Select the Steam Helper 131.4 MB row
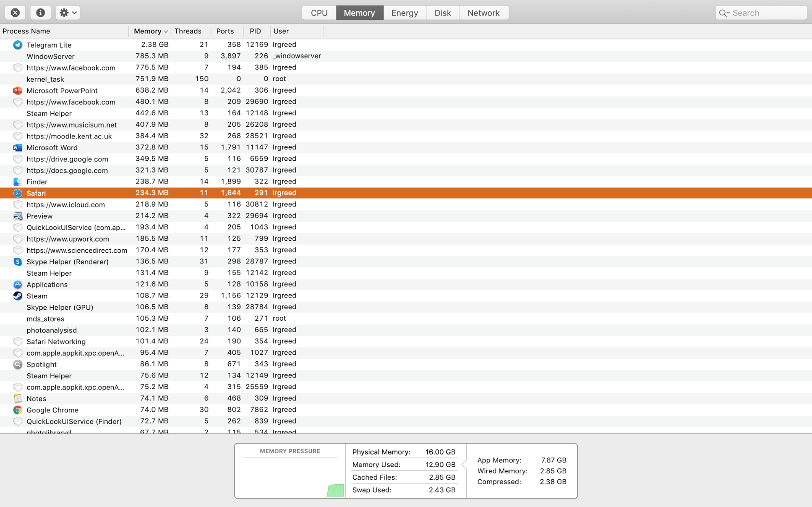Image resolution: width=812 pixels, height=507 pixels. (x=406, y=273)
